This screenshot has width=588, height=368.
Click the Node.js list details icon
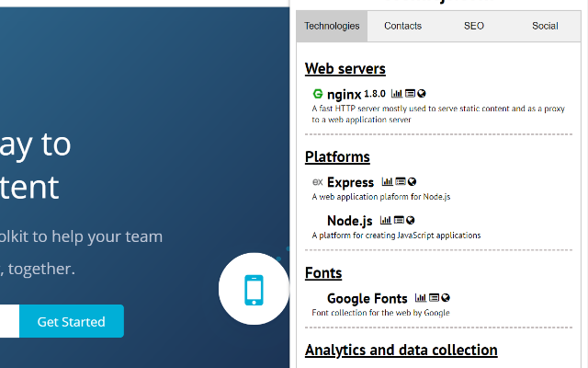(x=399, y=220)
